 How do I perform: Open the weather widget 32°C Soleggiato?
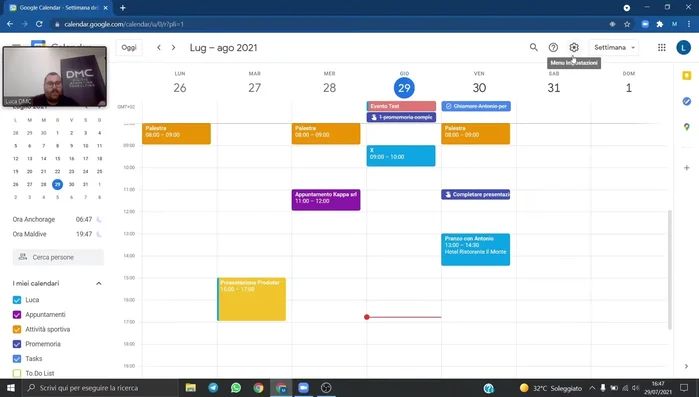click(551, 388)
